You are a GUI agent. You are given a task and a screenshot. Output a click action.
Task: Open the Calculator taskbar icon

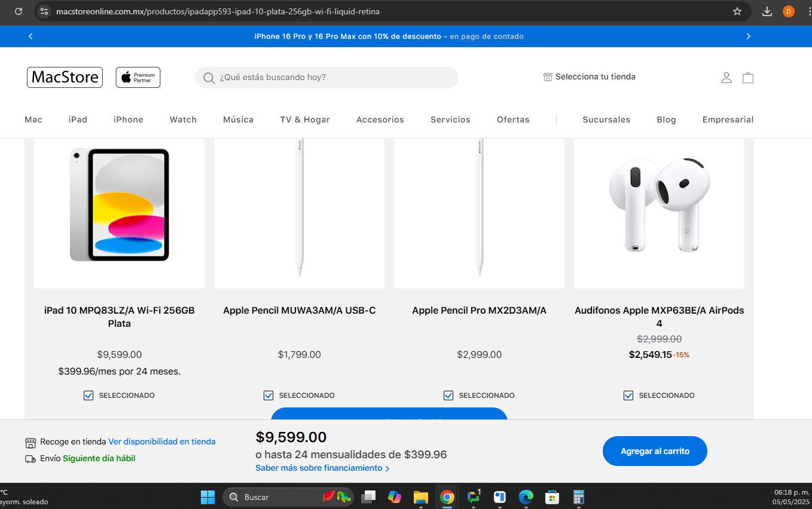578,497
